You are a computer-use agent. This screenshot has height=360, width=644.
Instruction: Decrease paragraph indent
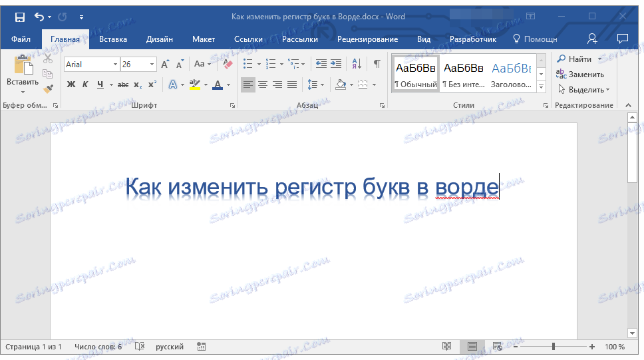(x=321, y=64)
